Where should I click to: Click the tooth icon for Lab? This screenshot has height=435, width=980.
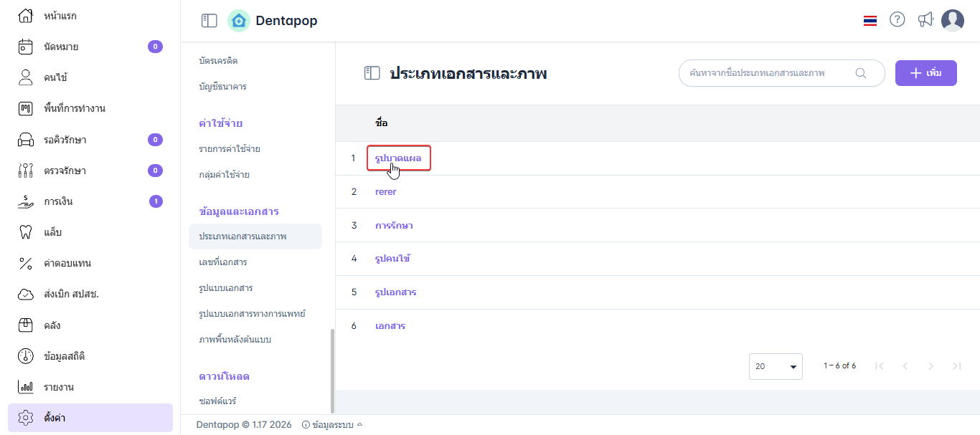(x=26, y=232)
